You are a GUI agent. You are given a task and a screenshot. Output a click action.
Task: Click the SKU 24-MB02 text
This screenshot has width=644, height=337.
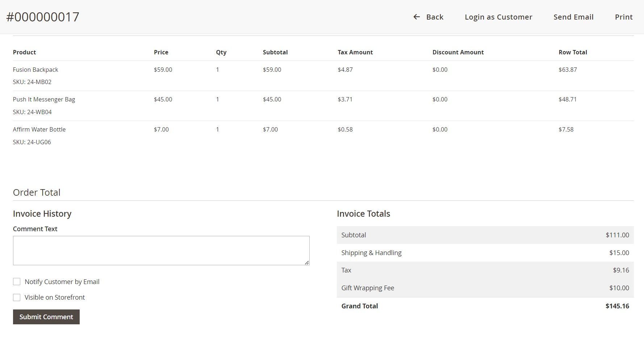coord(32,82)
